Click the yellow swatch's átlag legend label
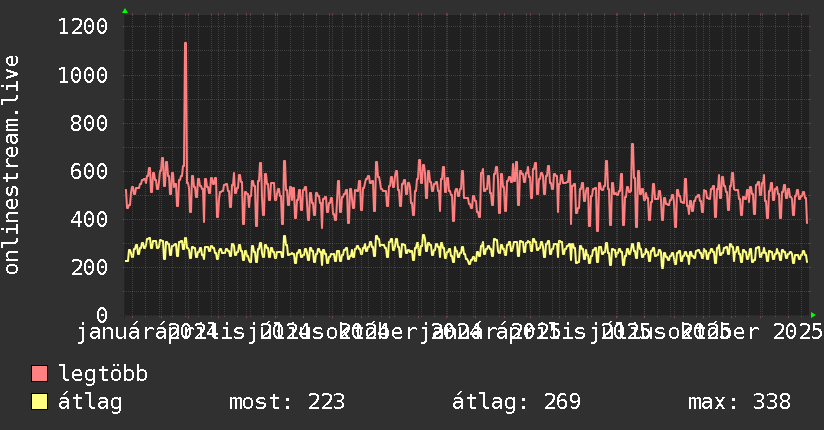The width and height of the screenshot is (824, 430). (90, 402)
